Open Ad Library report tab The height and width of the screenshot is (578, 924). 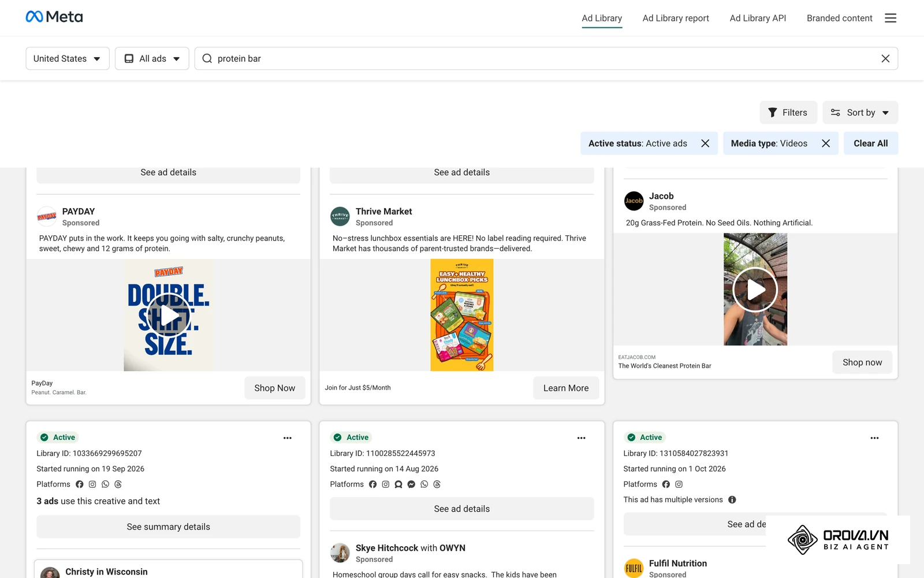[x=676, y=18]
